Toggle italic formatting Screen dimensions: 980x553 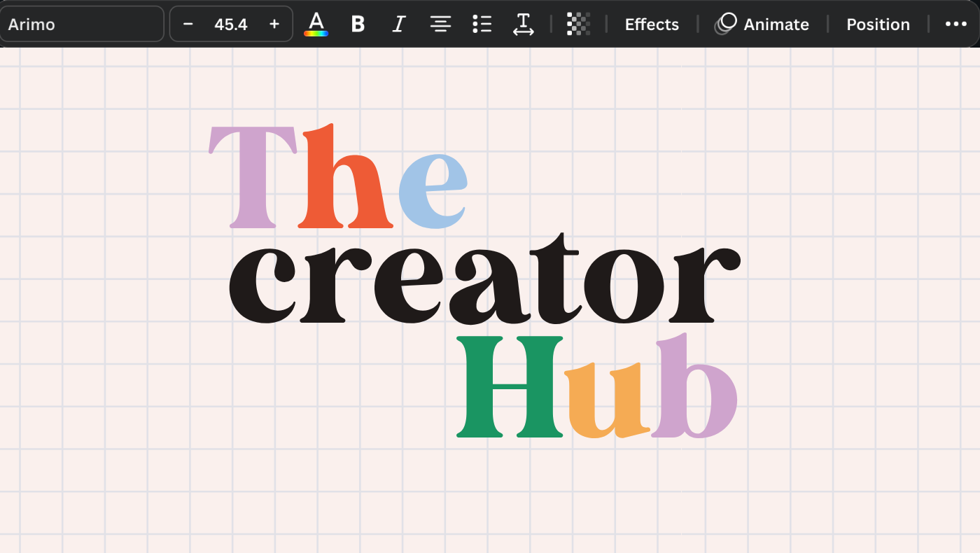coord(399,24)
